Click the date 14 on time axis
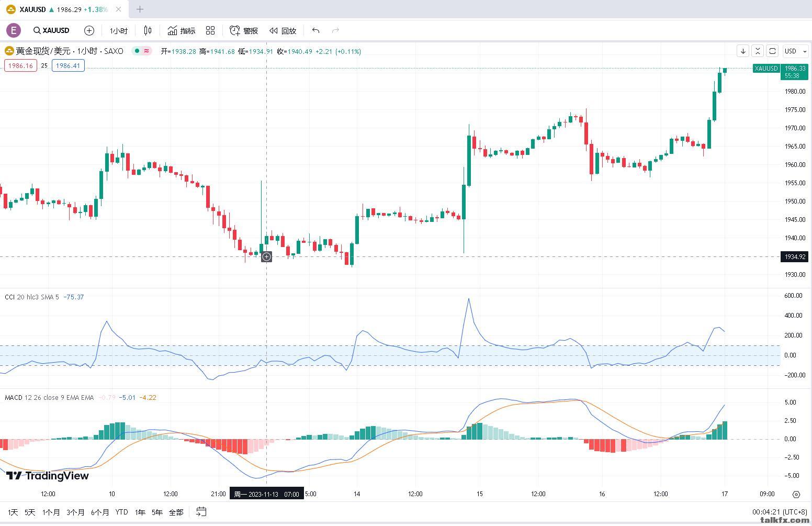The height and width of the screenshot is (526, 812). pyautogui.click(x=357, y=494)
